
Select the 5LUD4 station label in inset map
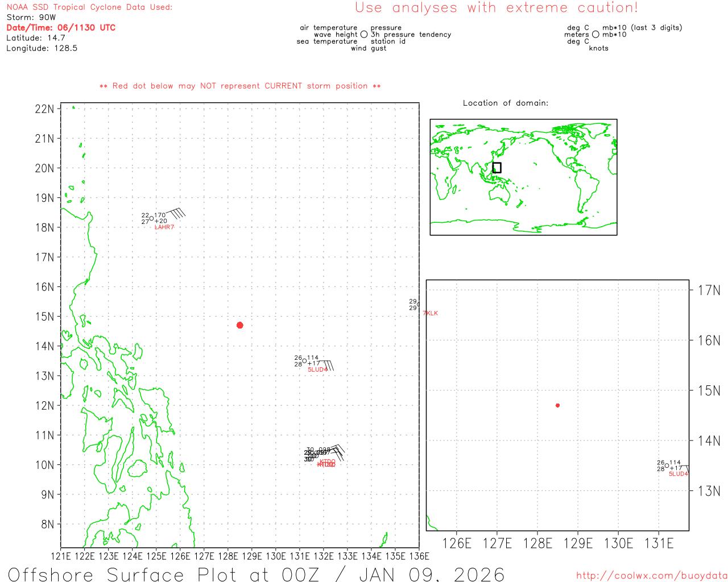(678, 474)
